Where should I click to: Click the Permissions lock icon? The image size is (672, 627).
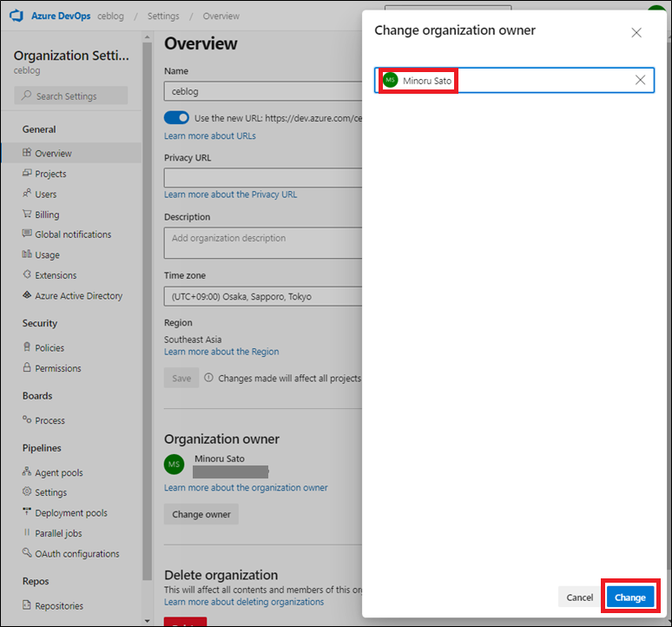click(x=27, y=367)
